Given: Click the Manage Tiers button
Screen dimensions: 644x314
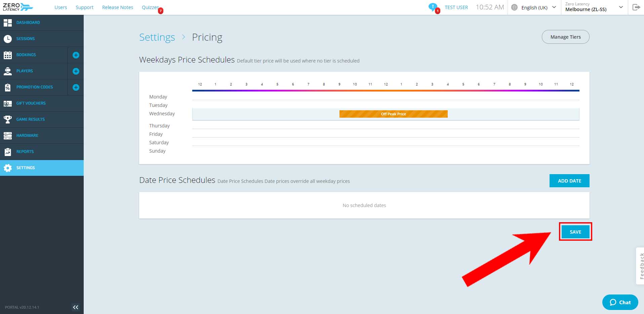Looking at the screenshot, I should tap(565, 37).
